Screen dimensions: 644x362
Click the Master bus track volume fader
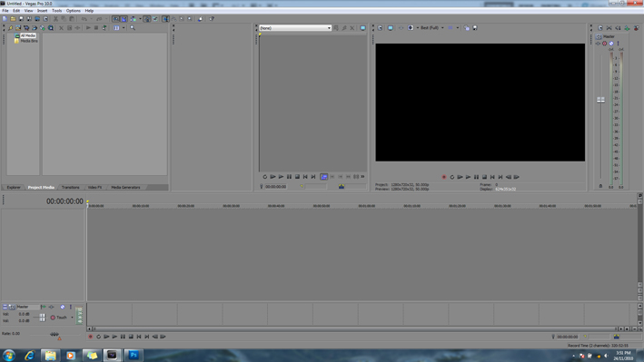point(42,318)
